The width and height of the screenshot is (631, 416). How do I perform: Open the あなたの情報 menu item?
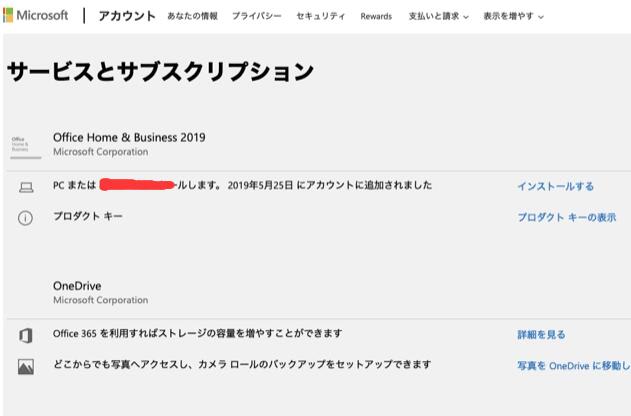pyautogui.click(x=192, y=16)
